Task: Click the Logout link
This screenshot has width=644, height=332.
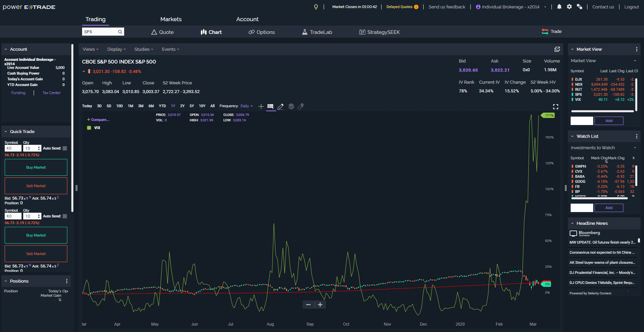Action: click(632, 7)
